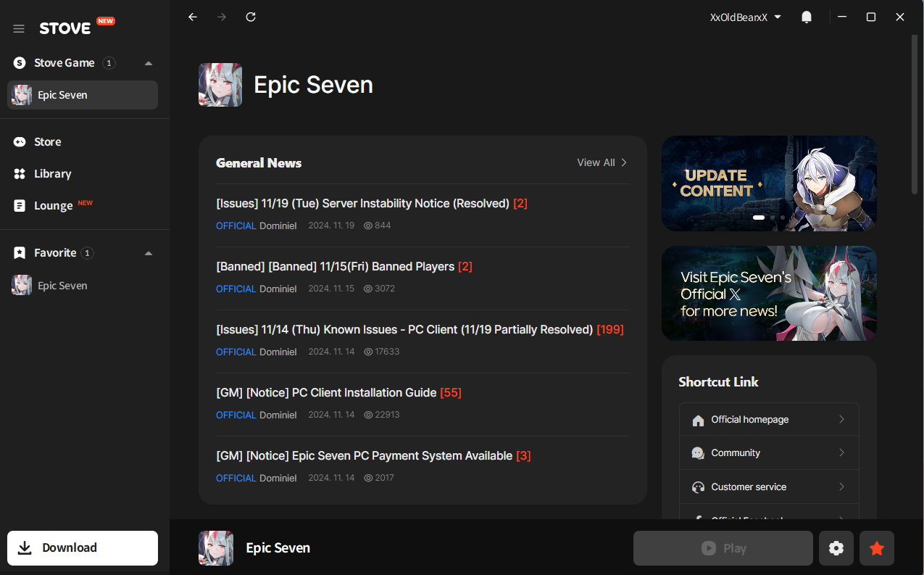
Task: Click Epic Seven avatar in bottom bar
Action: [216, 548]
